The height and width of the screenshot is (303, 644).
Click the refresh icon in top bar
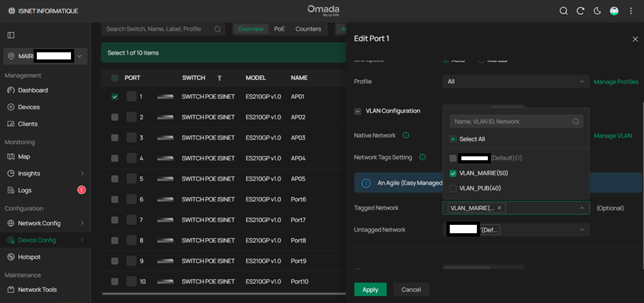pos(580,11)
